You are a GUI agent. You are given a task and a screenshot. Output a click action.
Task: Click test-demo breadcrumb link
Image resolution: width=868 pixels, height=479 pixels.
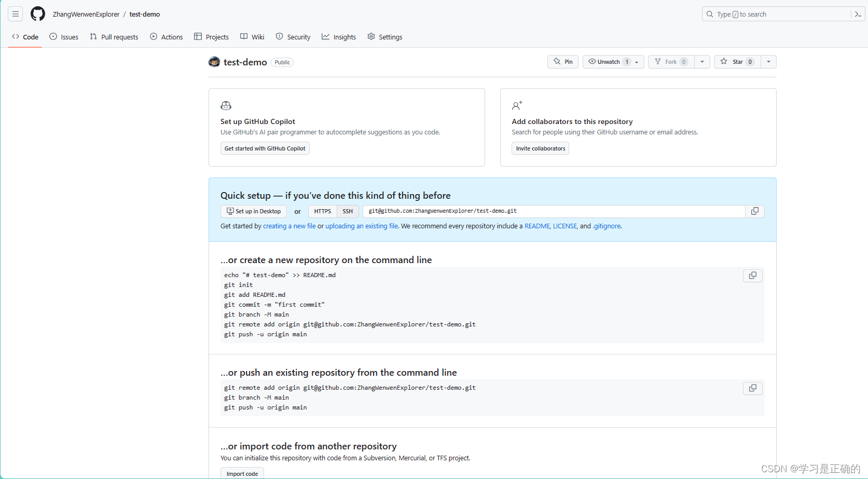[x=145, y=14]
